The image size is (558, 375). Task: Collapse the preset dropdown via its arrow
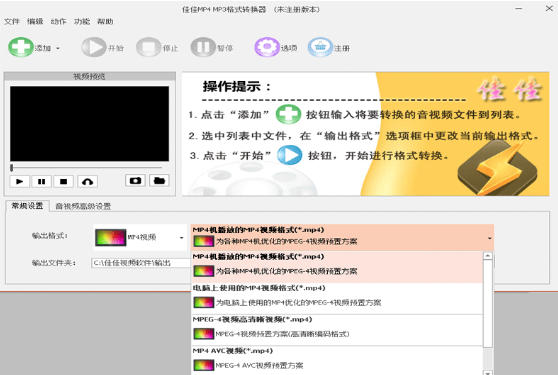coord(490,238)
